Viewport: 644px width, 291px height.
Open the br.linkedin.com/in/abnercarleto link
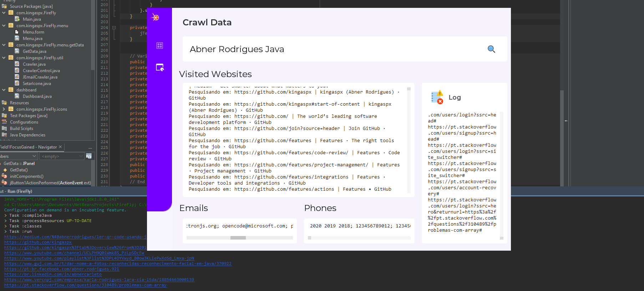point(53,274)
